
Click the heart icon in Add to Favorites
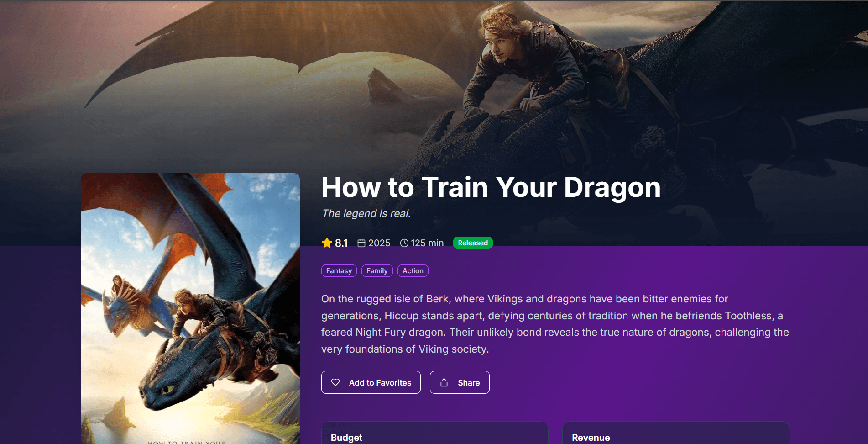(335, 382)
